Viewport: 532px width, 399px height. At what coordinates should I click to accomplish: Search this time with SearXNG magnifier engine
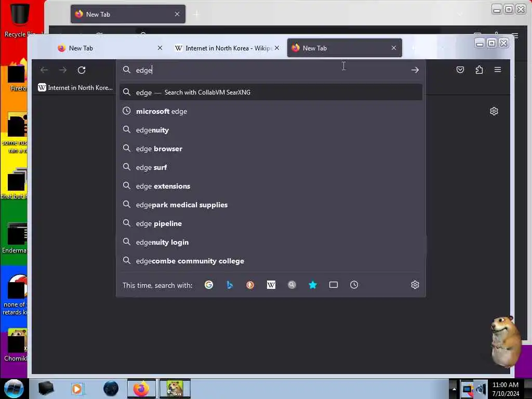click(292, 285)
